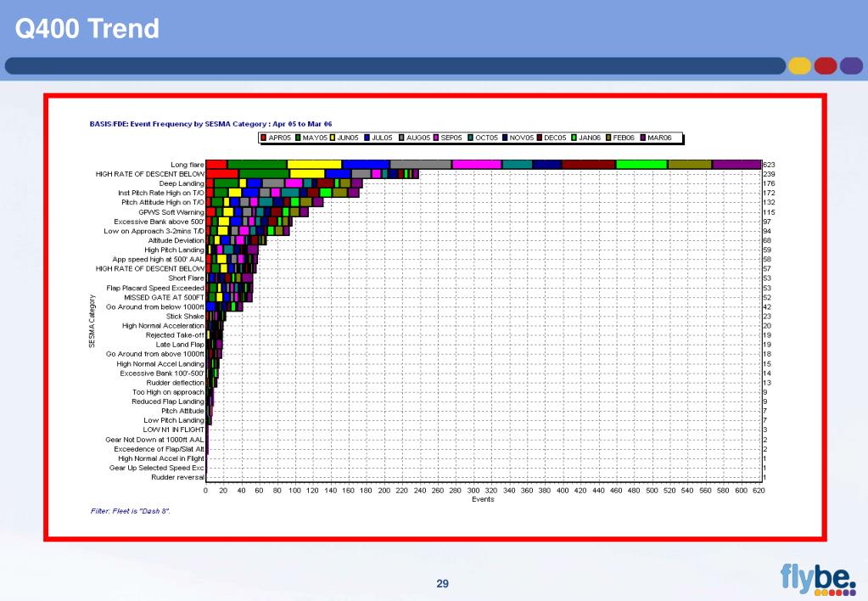Screen dimensions: 868x601
Task: Click 'Inst Pitch Rate High on T/O' label
Action: point(161,193)
